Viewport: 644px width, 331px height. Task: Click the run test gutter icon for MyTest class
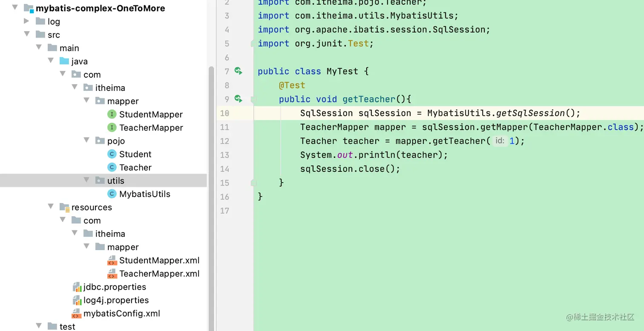tap(238, 71)
